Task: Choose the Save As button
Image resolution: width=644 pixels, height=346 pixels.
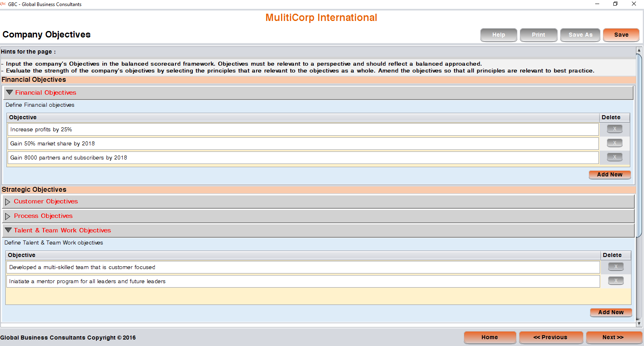Action: click(x=580, y=35)
